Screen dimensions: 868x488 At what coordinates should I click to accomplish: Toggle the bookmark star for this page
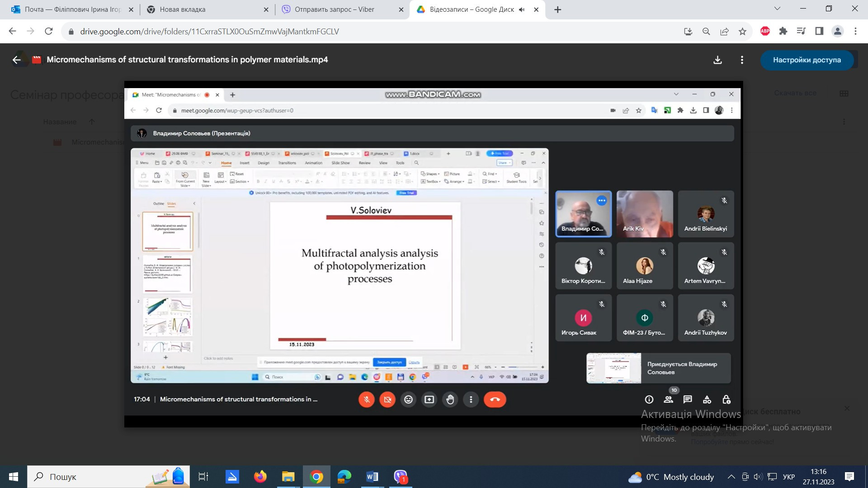pyautogui.click(x=742, y=31)
